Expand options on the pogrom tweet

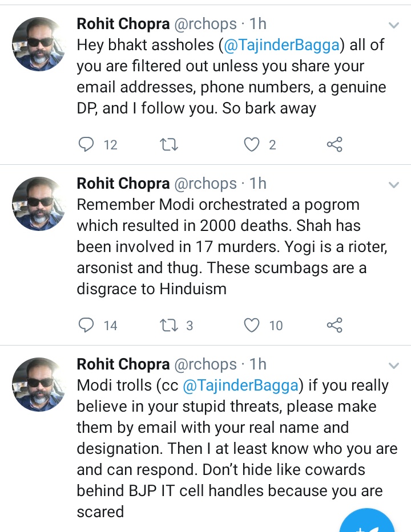tap(394, 185)
